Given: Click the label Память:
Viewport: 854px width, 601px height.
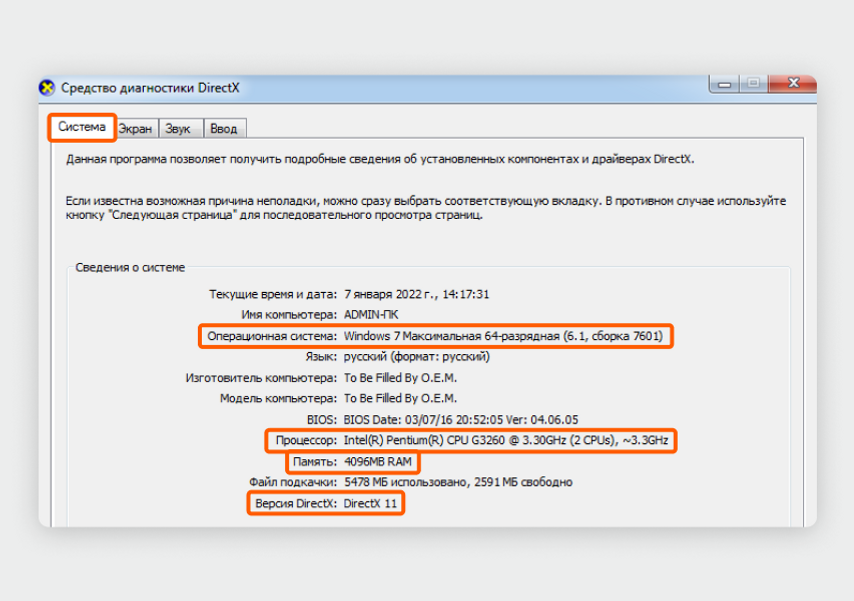Looking at the screenshot, I should 315,462.
